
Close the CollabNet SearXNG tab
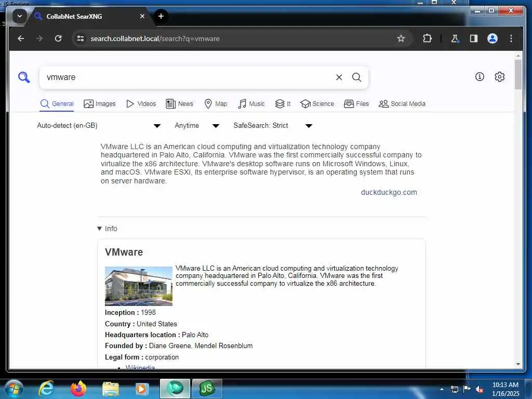point(142,16)
